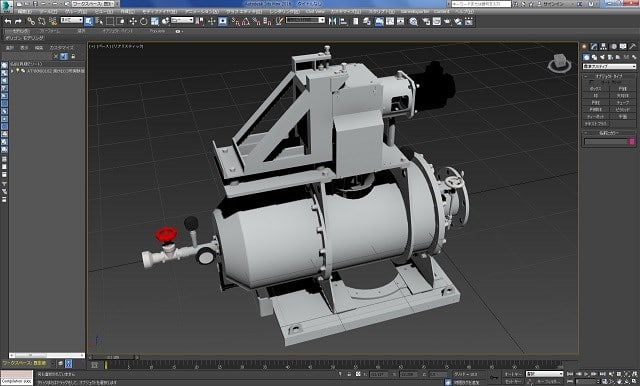Toggle visibility bulb of the scene object
Screen dimensions: 640x386
18,71
